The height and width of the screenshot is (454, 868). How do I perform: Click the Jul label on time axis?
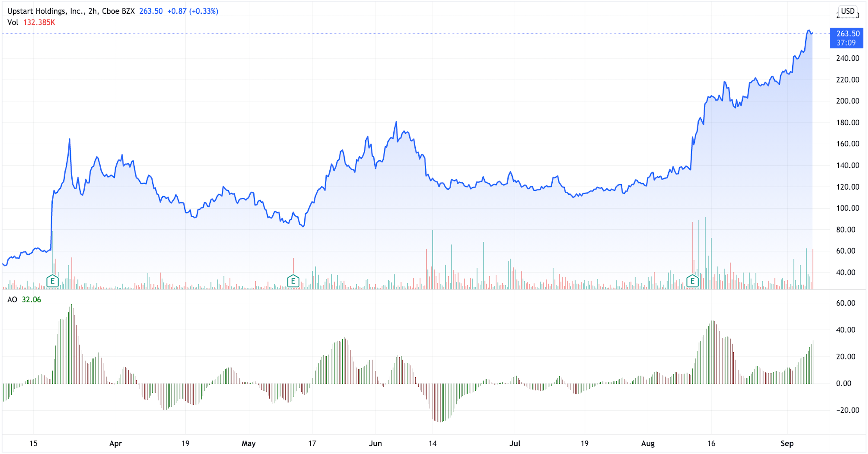(515, 443)
